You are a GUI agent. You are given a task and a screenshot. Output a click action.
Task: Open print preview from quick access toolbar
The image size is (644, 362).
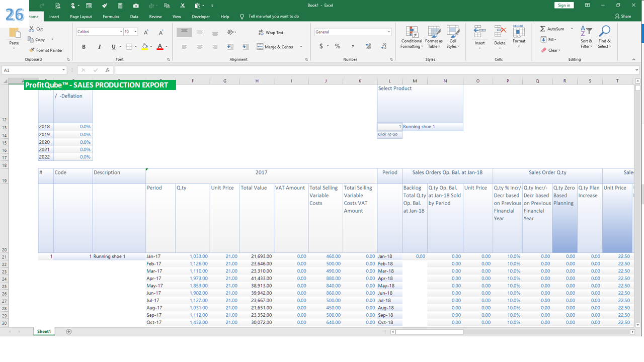58,6
